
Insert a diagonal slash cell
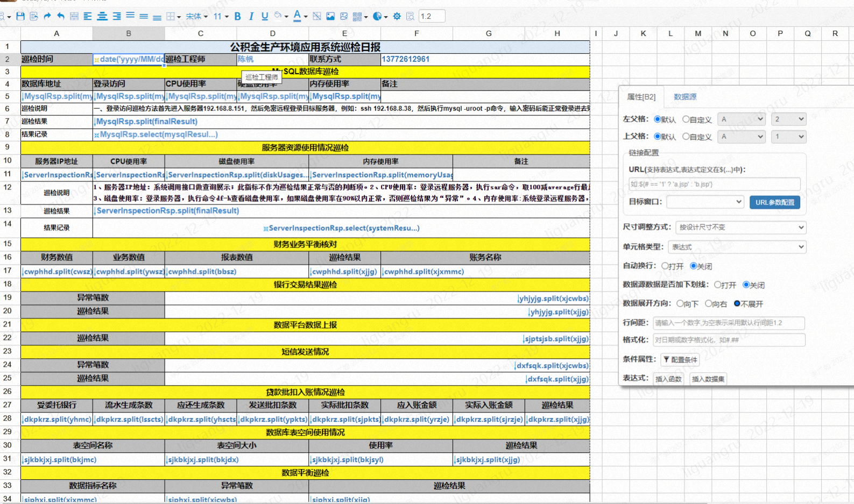(x=317, y=16)
